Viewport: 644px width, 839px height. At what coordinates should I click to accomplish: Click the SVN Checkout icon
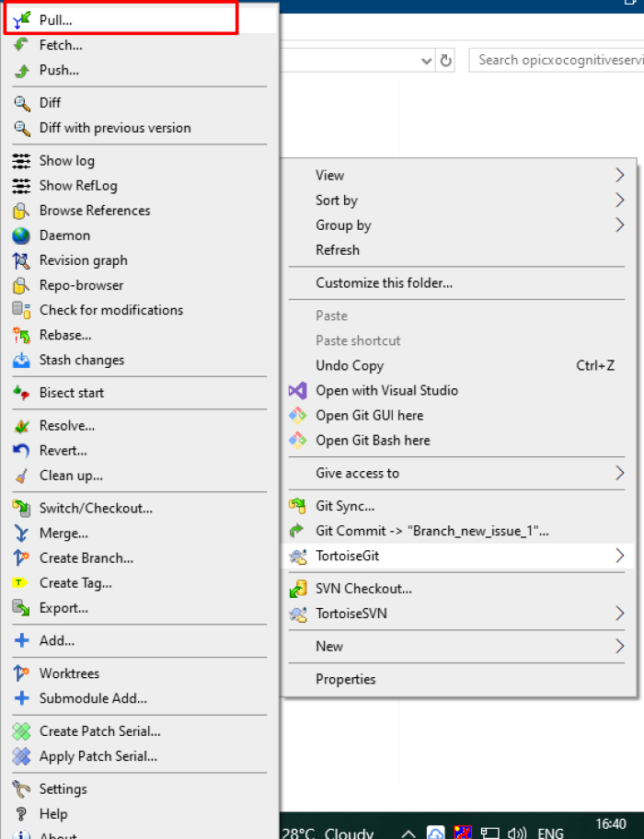298,589
